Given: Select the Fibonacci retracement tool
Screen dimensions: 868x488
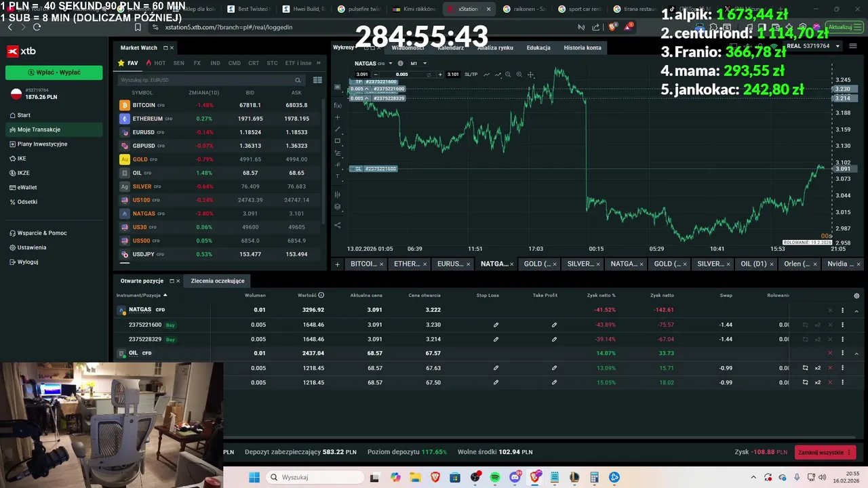Looking at the screenshot, I should click(338, 153).
